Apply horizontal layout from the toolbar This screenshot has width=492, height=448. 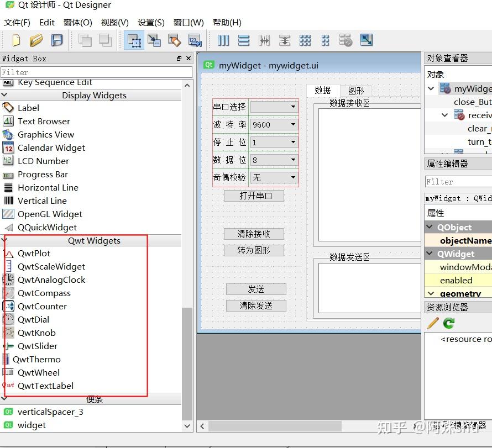[x=223, y=40]
